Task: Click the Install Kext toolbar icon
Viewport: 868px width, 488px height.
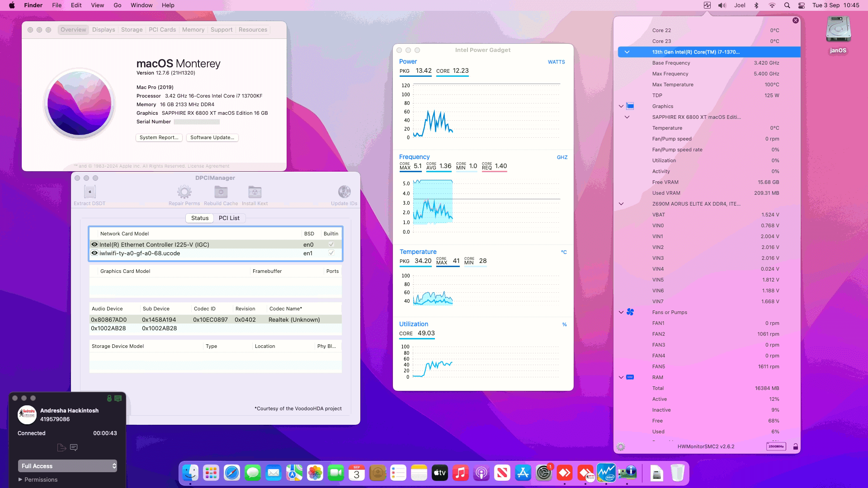Action: [x=255, y=192]
